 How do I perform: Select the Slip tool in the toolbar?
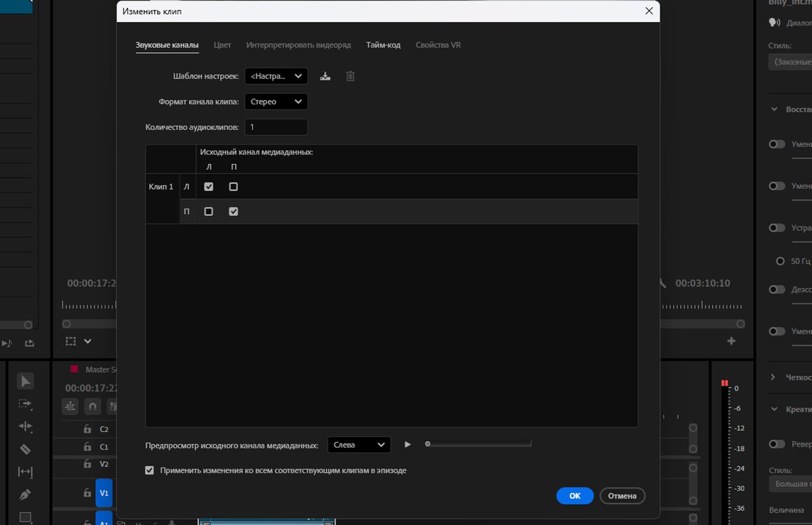click(25, 471)
